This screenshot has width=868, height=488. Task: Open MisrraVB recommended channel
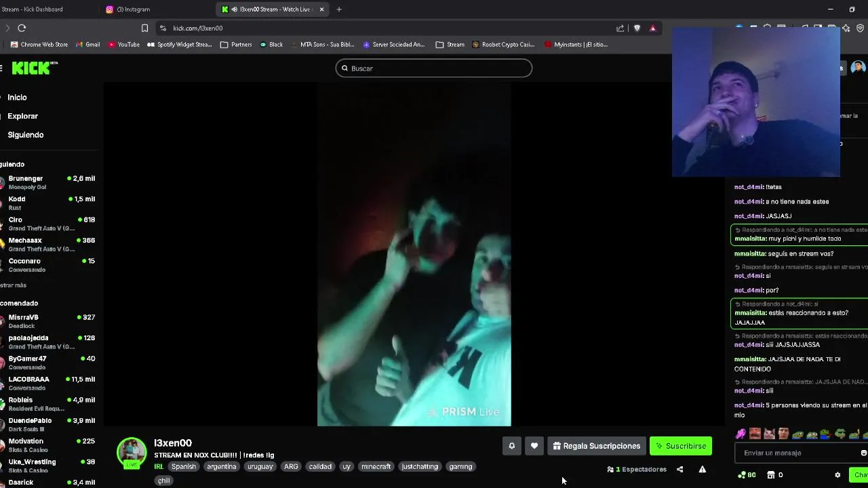click(49, 321)
